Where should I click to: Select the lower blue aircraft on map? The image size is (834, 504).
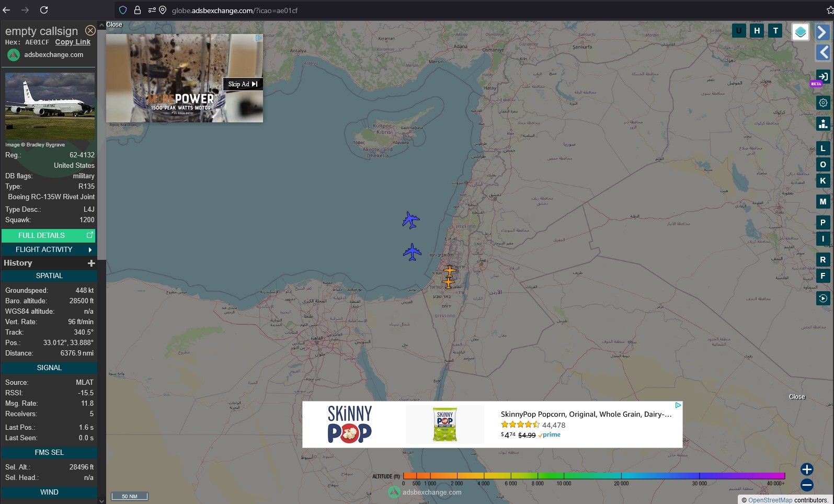[412, 252]
